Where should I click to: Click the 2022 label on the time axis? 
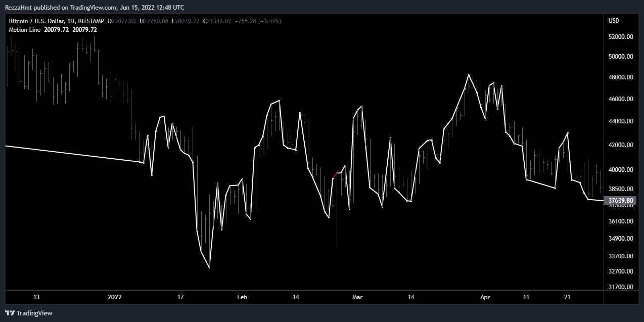pos(115,297)
